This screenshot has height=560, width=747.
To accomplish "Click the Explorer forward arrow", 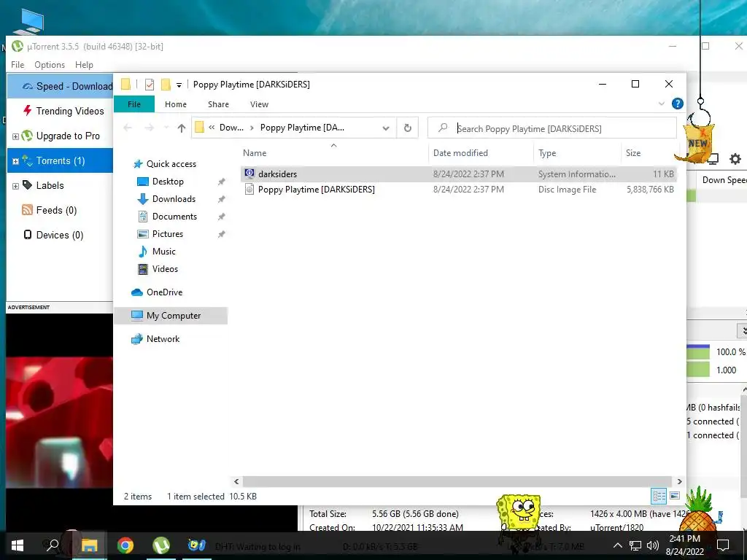I will pyautogui.click(x=149, y=128).
